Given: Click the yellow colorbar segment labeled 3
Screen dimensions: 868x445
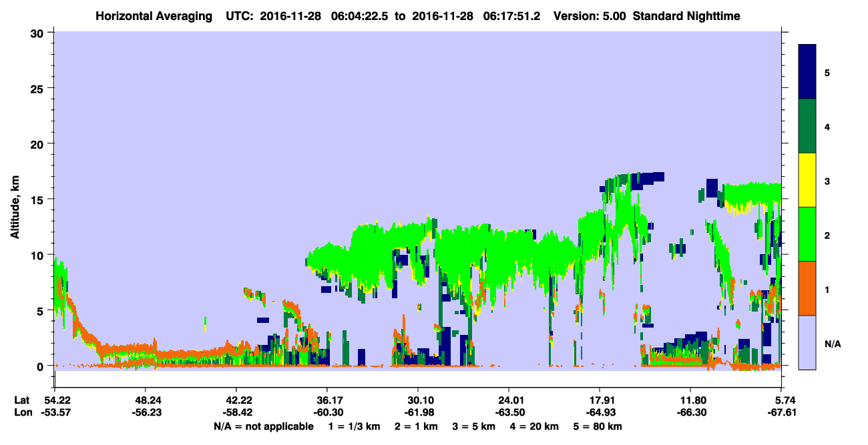Looking at the screenshot, I should coord(807,180).
